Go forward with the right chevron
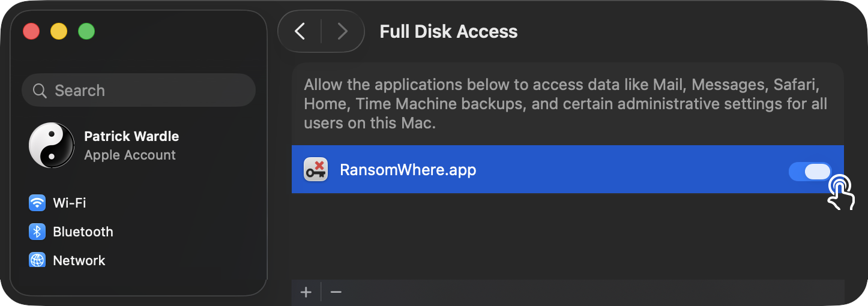The width and height of the screenshot is (868, 306). click(343, 31)
